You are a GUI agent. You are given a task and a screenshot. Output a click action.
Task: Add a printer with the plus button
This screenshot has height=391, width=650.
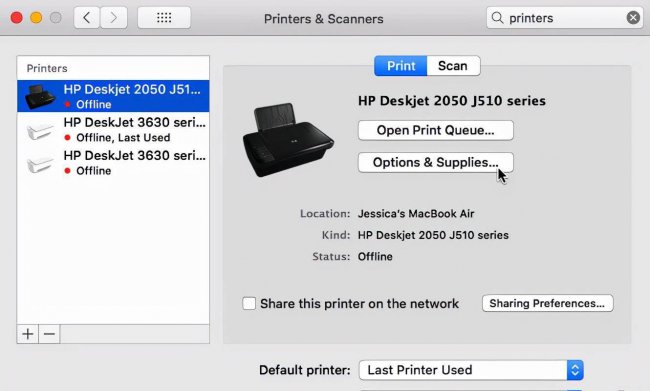pos(28,334)
